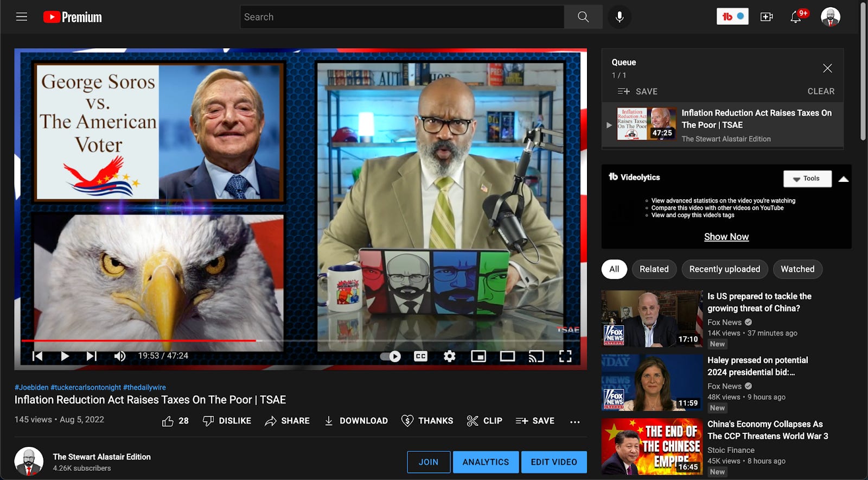Select the All filter chip
The height and width of the screenshot is (480, 868).
[614, 269]
